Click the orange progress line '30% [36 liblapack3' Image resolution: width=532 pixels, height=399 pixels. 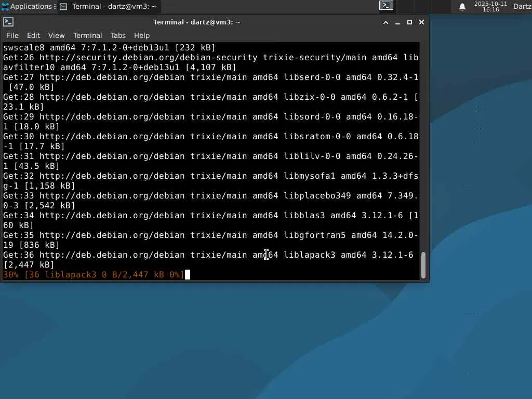pos(94,274)
